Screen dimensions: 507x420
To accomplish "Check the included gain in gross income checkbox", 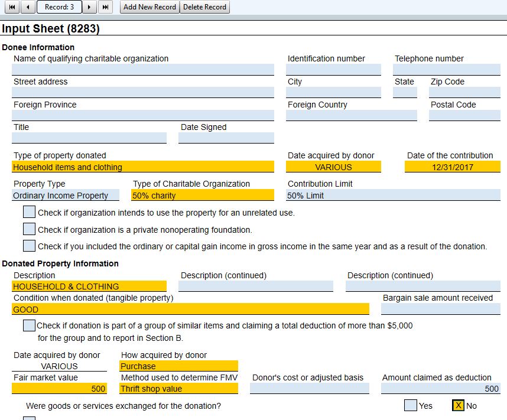I will tap(29, 246).
